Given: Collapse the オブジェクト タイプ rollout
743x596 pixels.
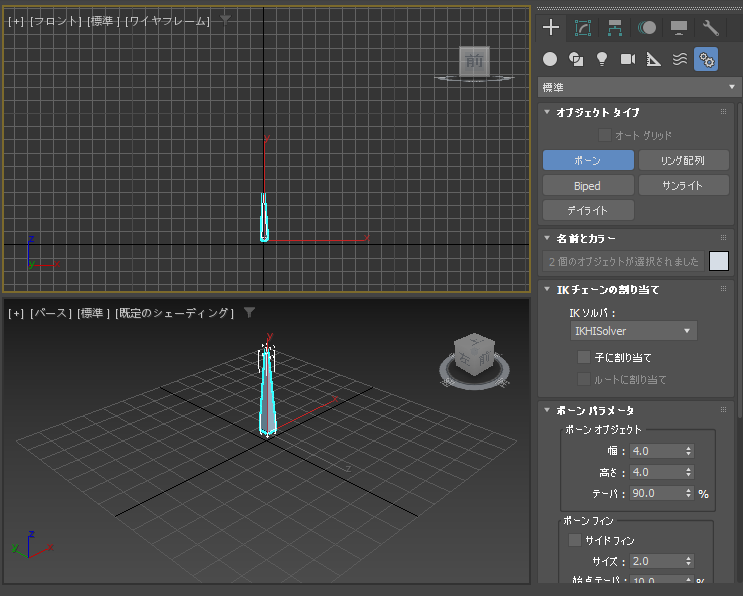Looking at the screenshot, I should click(x=547, y=112).
